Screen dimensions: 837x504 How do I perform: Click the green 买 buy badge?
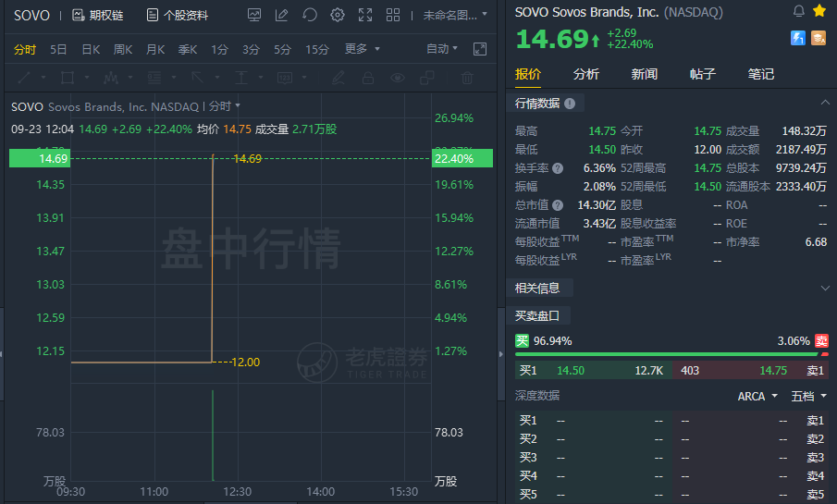tap(522, 340)
